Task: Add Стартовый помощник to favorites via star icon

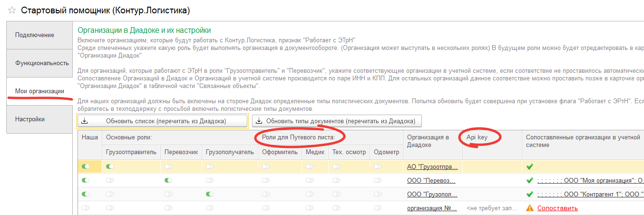Action: coord(12,10)
